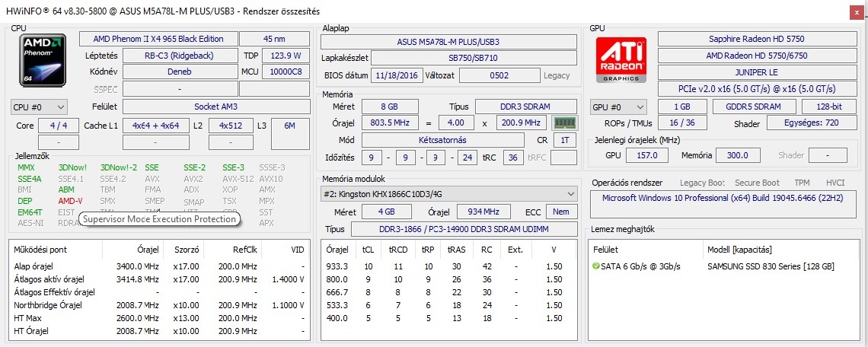Click the SAMSUNG SSD 830 Series drive entry
This screenshot has width=868, height=347.
pos(771,266)
